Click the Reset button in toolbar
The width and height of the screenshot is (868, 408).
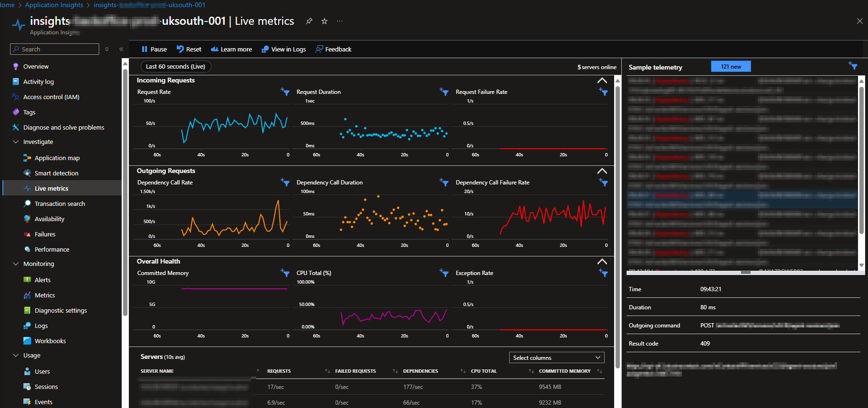click(189, 49)
